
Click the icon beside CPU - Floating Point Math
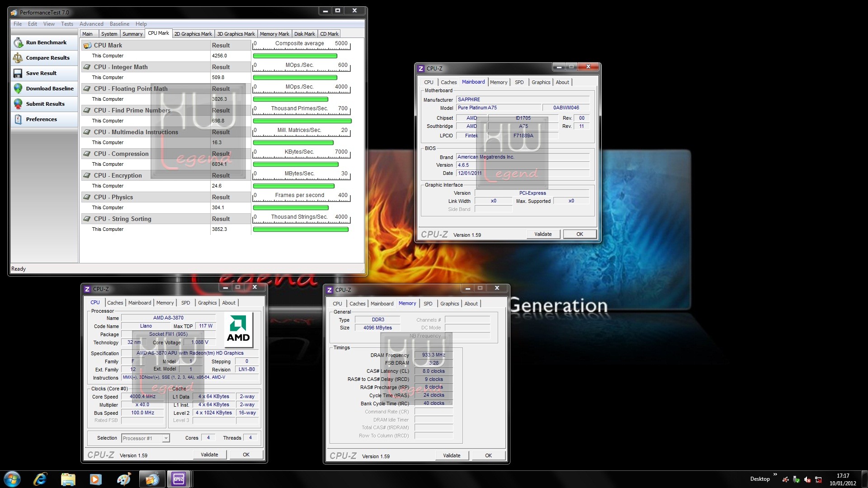[87, 89]
